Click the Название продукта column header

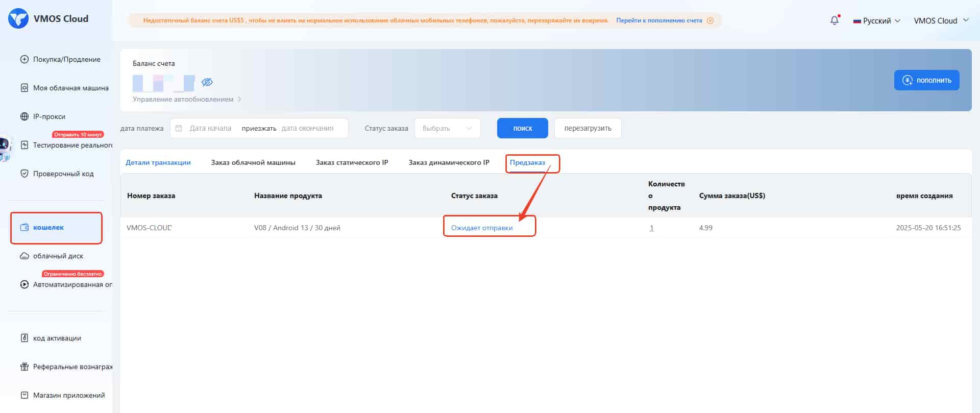[288, 196]
